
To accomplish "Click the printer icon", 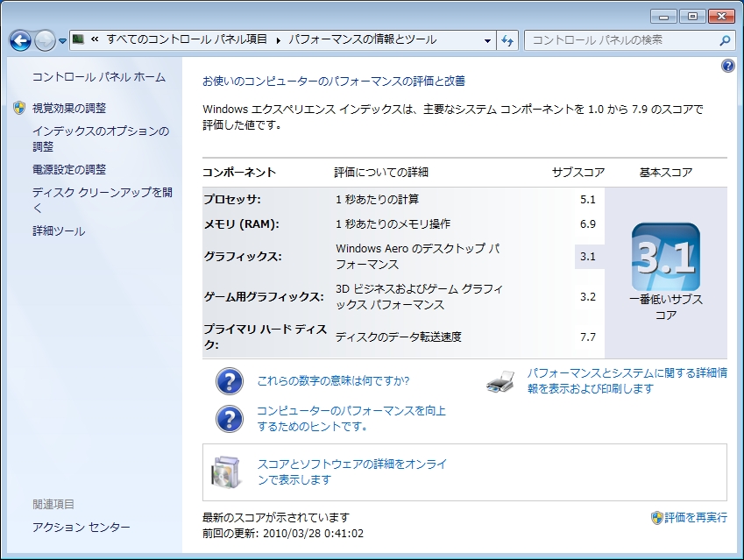I will 500,380.
